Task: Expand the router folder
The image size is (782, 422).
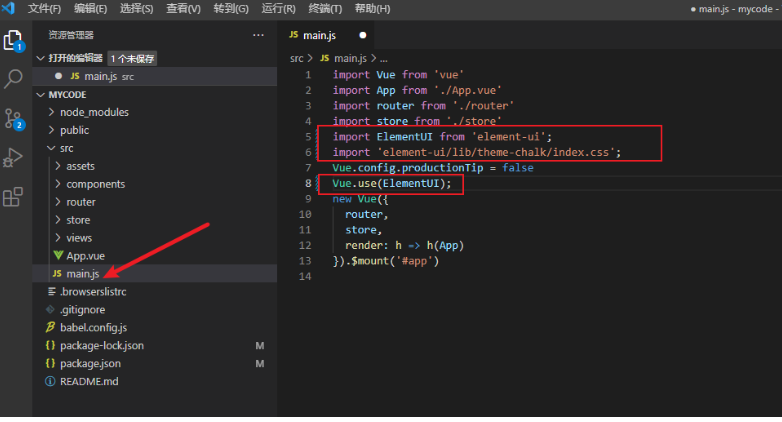Action: tap(155, 202)
